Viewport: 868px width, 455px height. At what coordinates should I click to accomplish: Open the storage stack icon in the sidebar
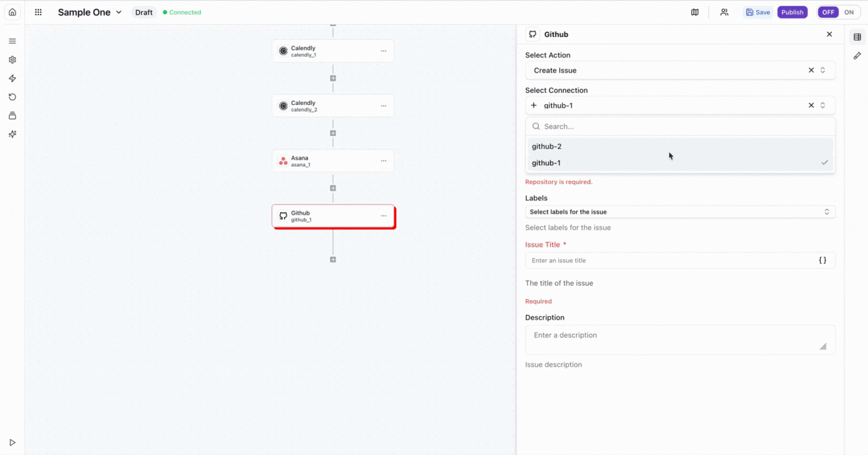[12, 116]
